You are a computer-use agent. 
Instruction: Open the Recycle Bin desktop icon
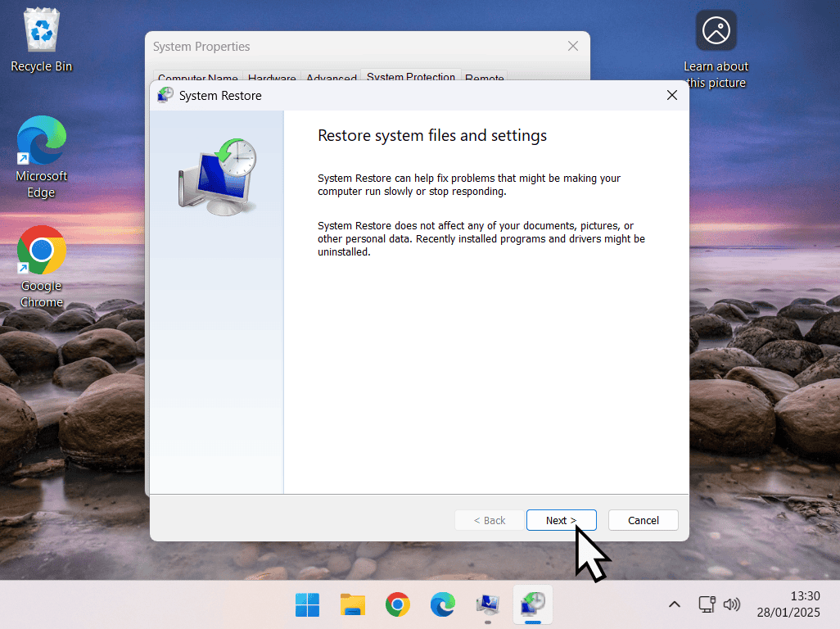tap(41, 39)
